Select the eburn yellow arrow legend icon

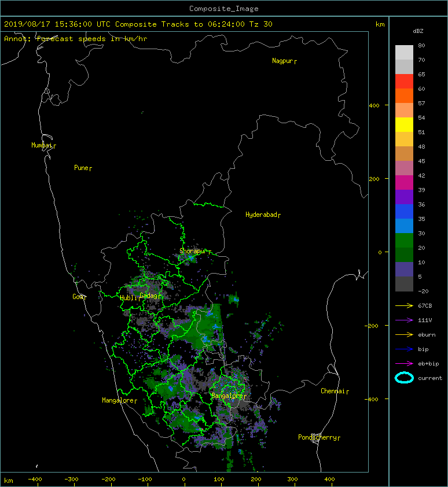404,335
